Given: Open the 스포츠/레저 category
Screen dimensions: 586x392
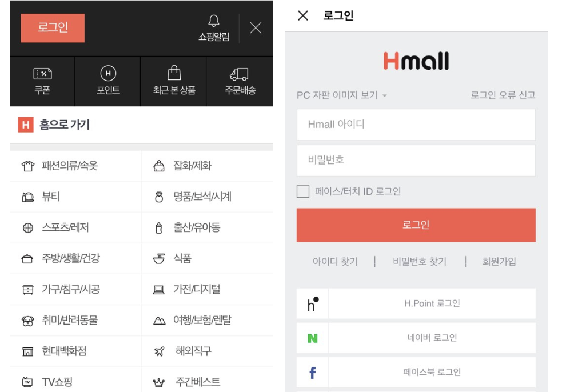Looking at the screenshot, I should click(x=65, y=227).
